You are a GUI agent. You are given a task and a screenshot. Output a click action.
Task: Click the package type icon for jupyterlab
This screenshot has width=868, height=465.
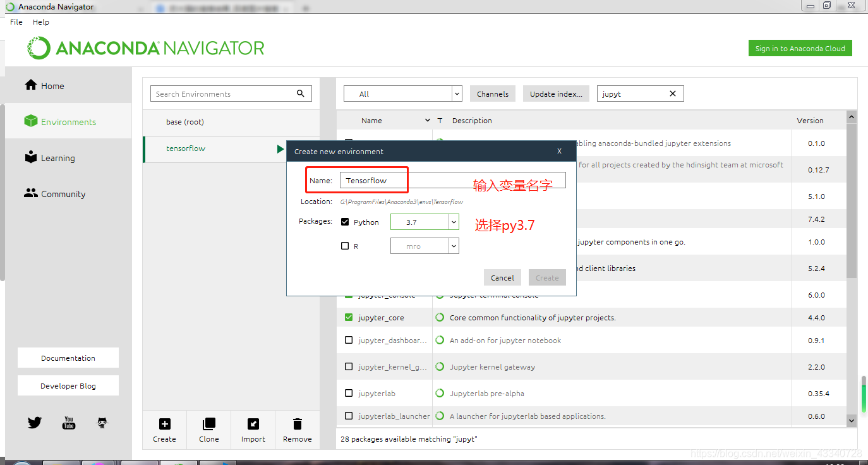click(440, 393)
